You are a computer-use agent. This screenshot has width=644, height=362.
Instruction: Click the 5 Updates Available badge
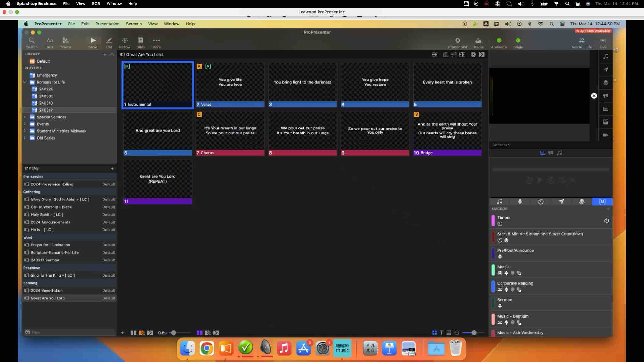[593, 31]
